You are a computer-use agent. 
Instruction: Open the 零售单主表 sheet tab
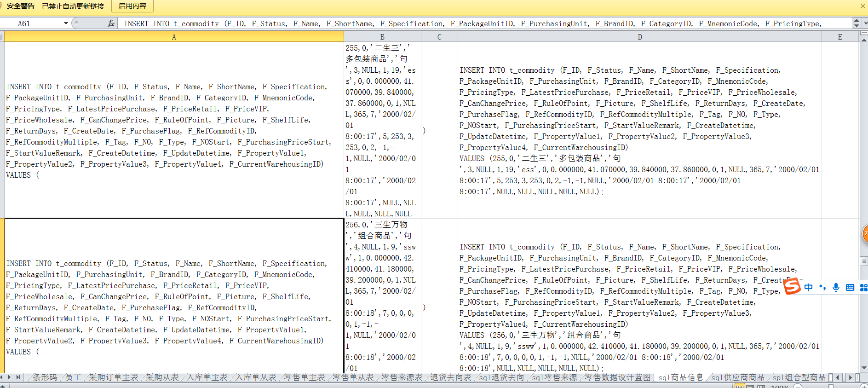tap(305, 377)
